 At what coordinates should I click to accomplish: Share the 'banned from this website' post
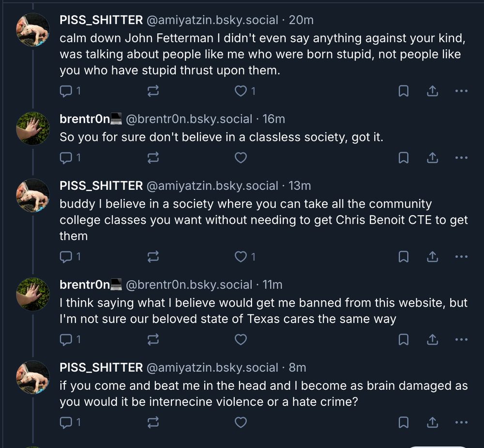tap(432, 340)
